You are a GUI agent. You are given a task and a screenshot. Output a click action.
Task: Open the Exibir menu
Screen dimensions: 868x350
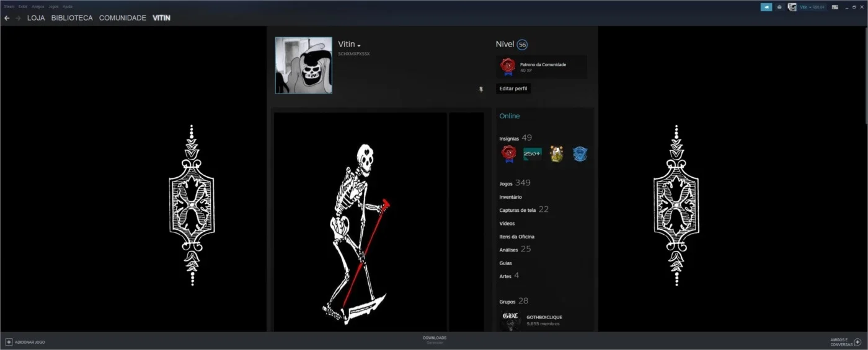(23, 6)
